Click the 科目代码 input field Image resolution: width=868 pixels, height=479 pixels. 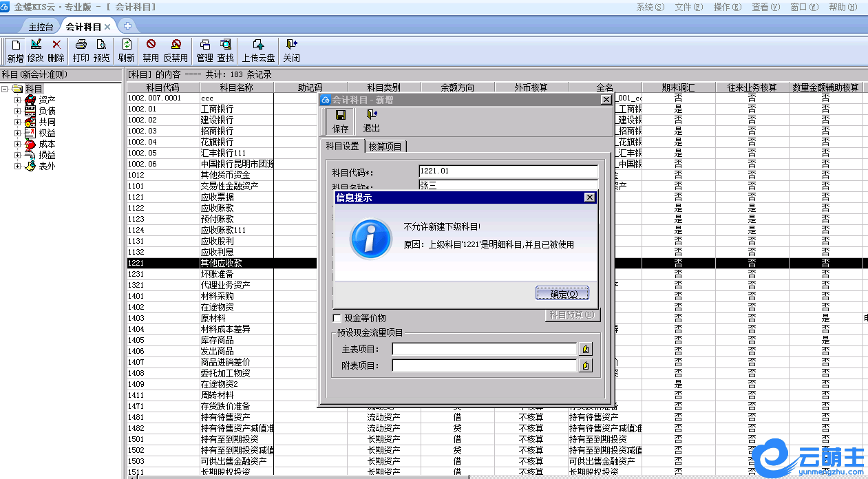508,171
